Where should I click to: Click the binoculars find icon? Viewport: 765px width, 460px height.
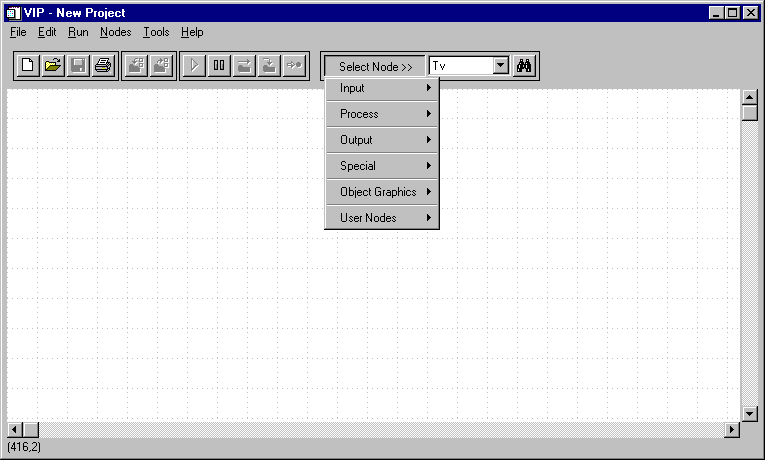(x=526, y=66)
